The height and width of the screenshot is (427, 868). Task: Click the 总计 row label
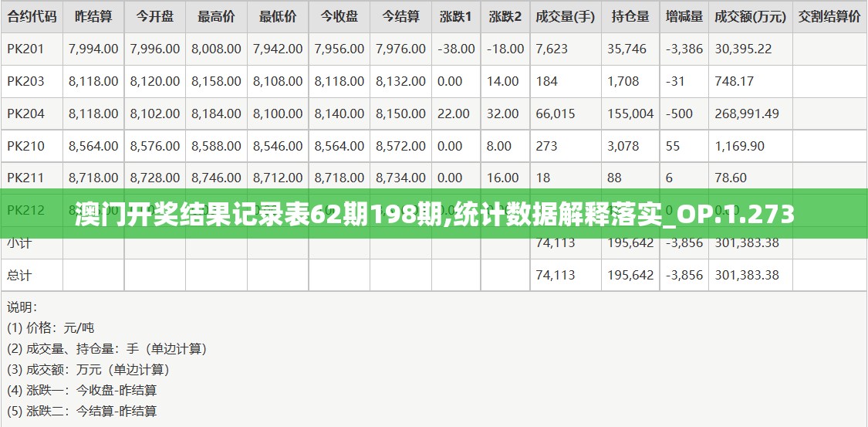click(x=19, y=275)
